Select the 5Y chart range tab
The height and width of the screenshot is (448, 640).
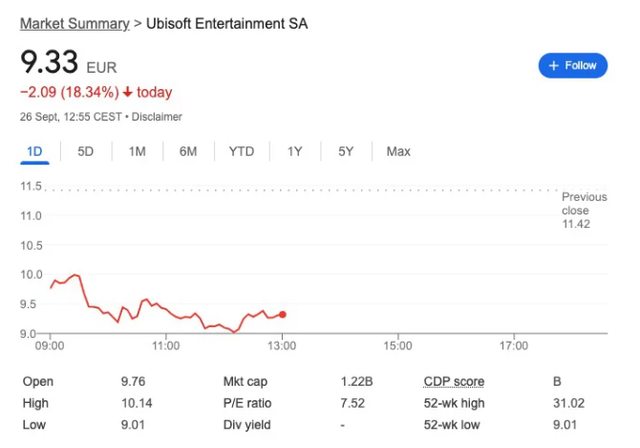click(346, 152)
